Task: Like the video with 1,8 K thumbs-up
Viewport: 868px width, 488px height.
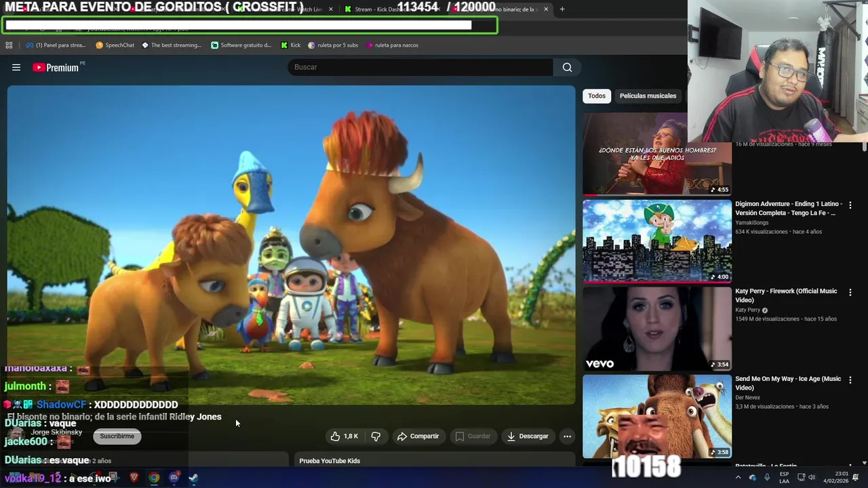Action: [344, 436]
